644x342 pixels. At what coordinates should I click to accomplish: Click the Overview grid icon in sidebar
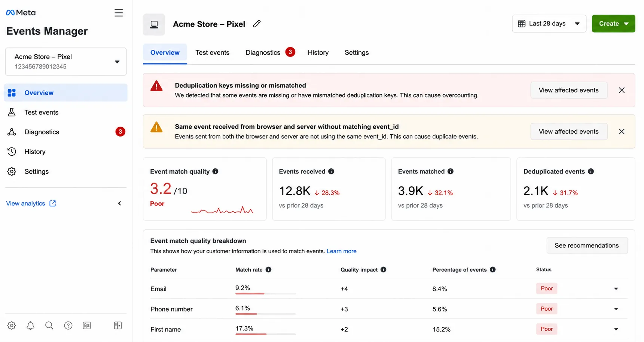(12, 93)
